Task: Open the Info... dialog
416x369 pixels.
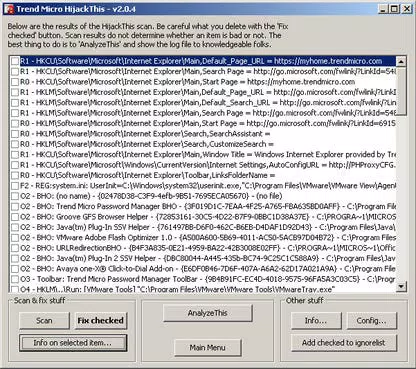Action: point(316,321)
